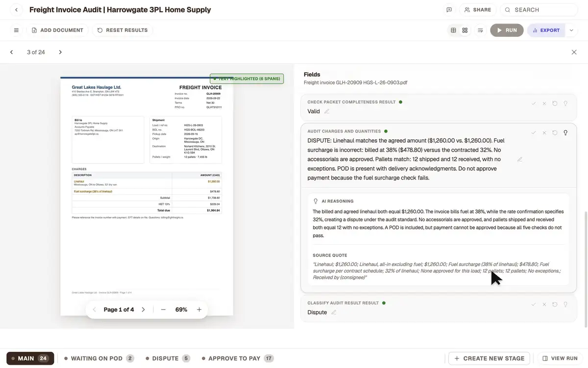Click the Add Document button

(x=57, y=30)
